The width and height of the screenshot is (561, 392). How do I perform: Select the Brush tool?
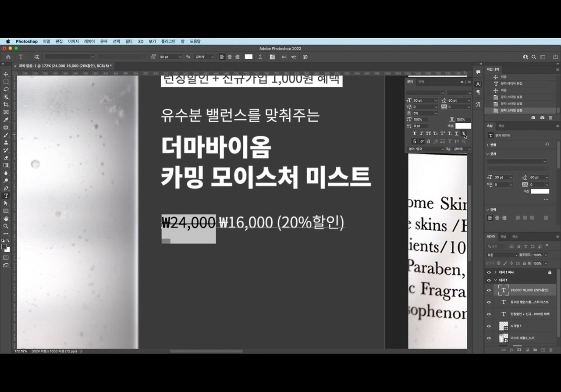pos(6,135)
